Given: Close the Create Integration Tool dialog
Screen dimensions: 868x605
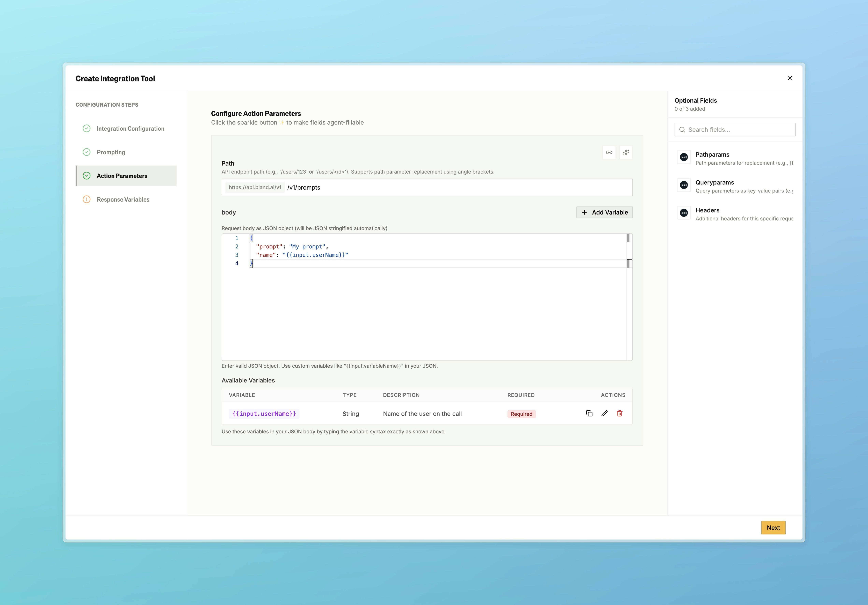Looking at the screenshot, I should click(x=790, y=78).
